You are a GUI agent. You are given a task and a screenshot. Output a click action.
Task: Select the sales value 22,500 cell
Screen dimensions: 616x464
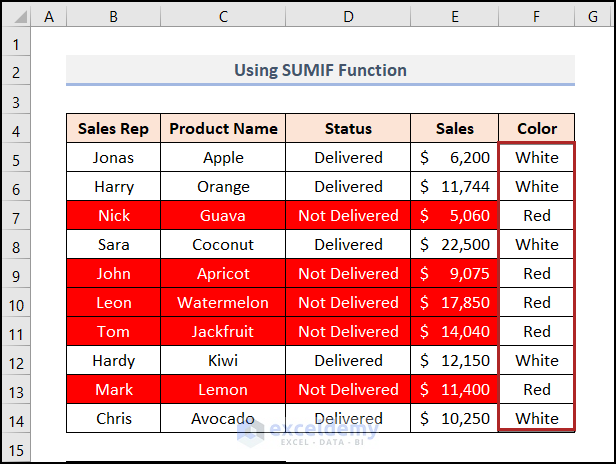point(455,244)
